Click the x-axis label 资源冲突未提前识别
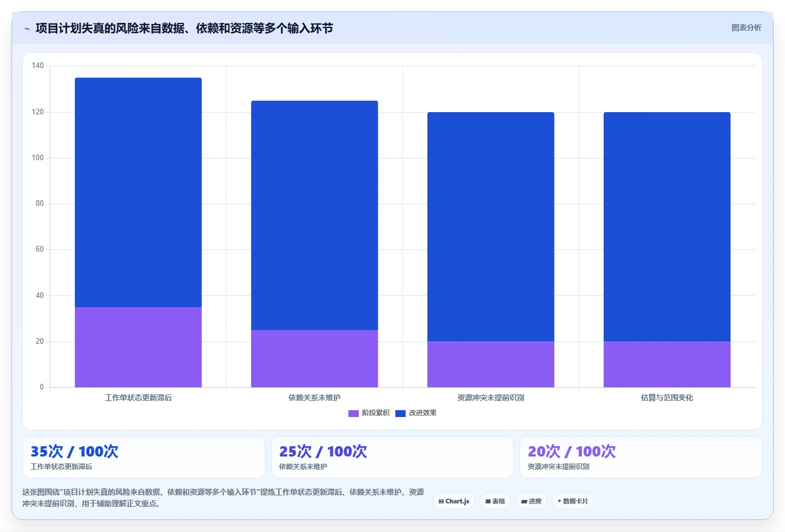 click(491, 398)
